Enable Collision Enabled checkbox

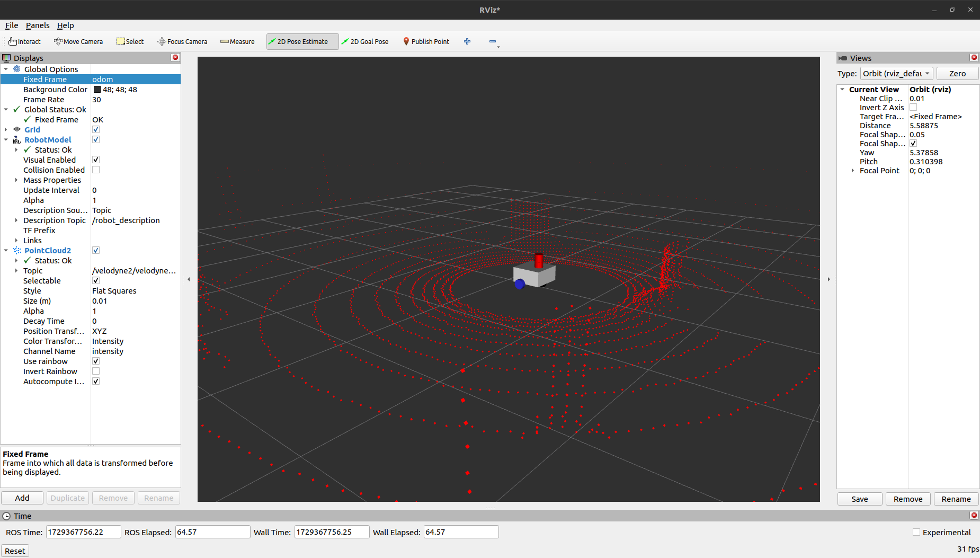pyautogui.click(x=96, y=170)
